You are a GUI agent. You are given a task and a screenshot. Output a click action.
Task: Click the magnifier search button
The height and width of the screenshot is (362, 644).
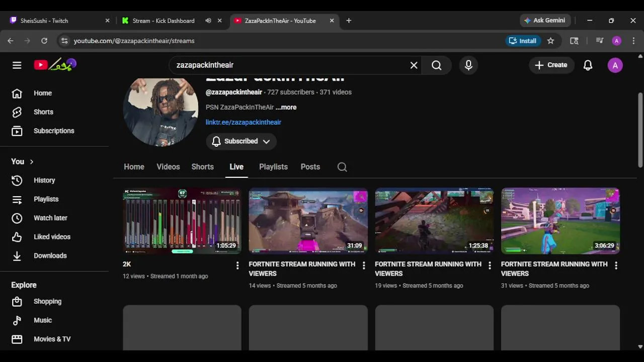(x=436, y=65)
